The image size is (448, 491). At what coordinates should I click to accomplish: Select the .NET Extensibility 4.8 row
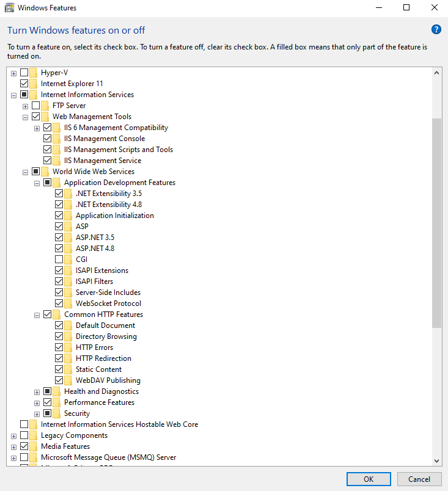click(109, 205)
